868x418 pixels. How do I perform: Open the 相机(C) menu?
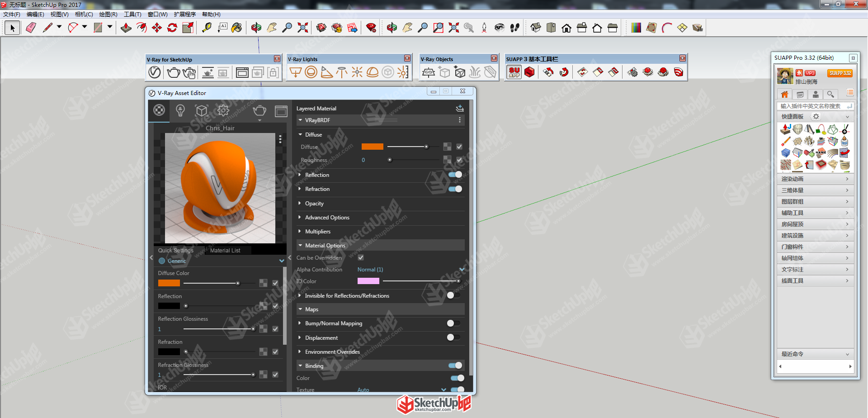[x=84, y=14]
